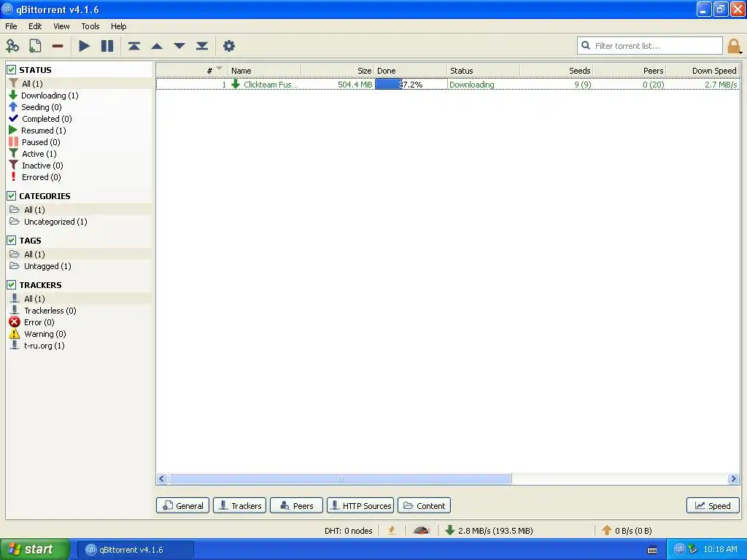The width and height of the screenshot is (747, 560).
Task: Click the Resume play toolbar icon
Action: coord(85,46)
